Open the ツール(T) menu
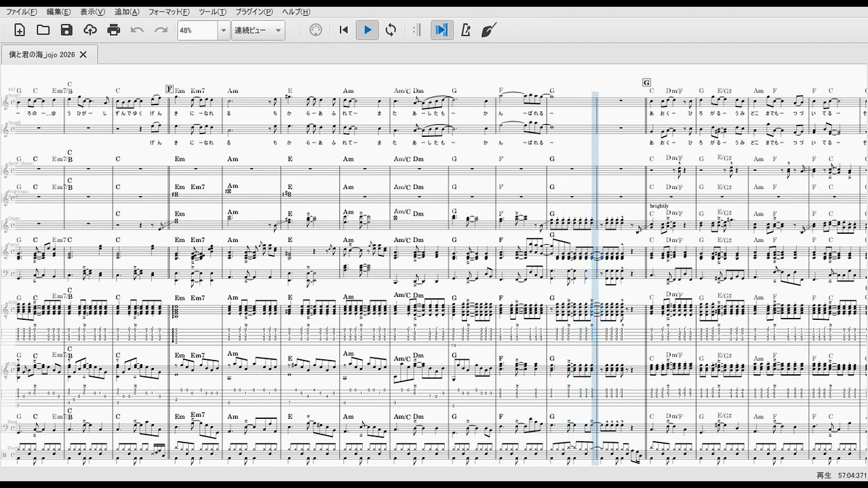Viewport: 868px width, 488px height. (213, 12)
